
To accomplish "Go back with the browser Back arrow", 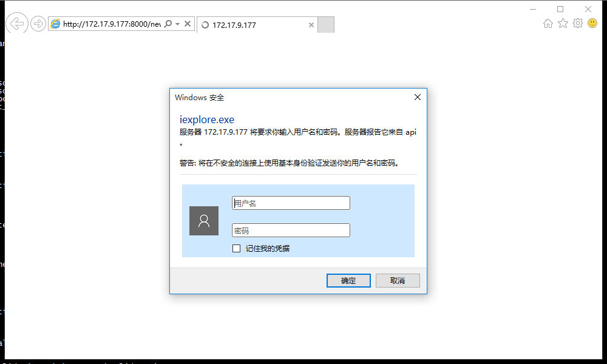I will tap(16, 24).
